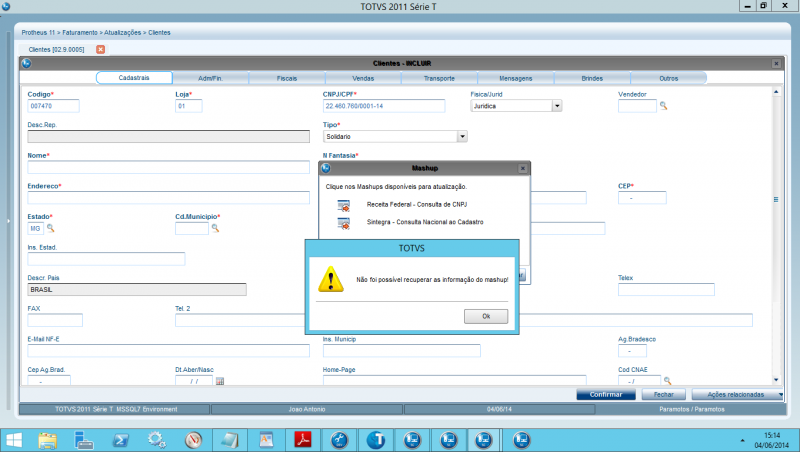
Task: Click the Fechar button
Action: click(x=663, y=394)
